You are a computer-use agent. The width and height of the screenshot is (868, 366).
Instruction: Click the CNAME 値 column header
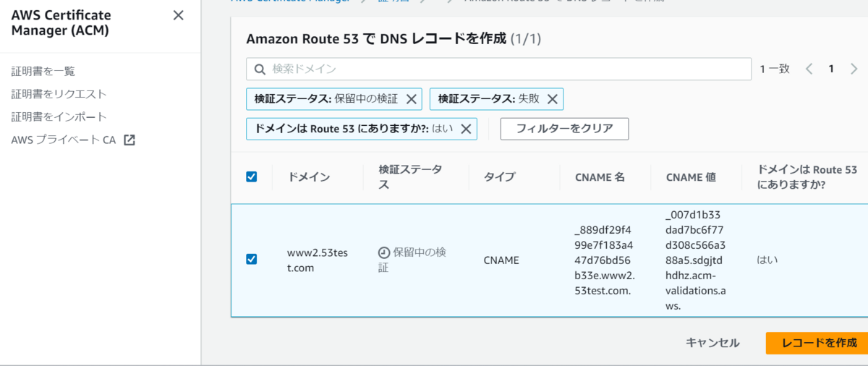pos(691,176)
